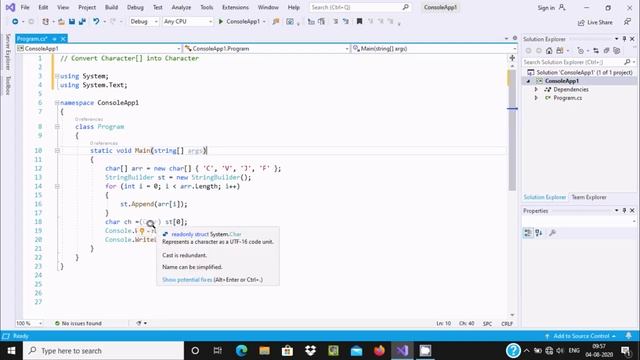Click Alphabetical sort icon in Properties
The image size is (640, 360).
(x=539, y=233)
